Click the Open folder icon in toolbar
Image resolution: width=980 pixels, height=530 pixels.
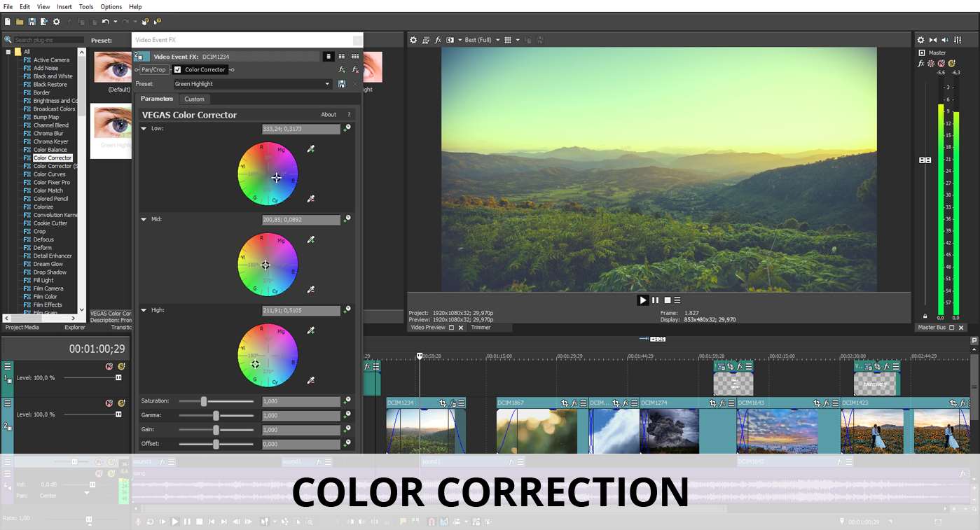[x=20, y=22]
